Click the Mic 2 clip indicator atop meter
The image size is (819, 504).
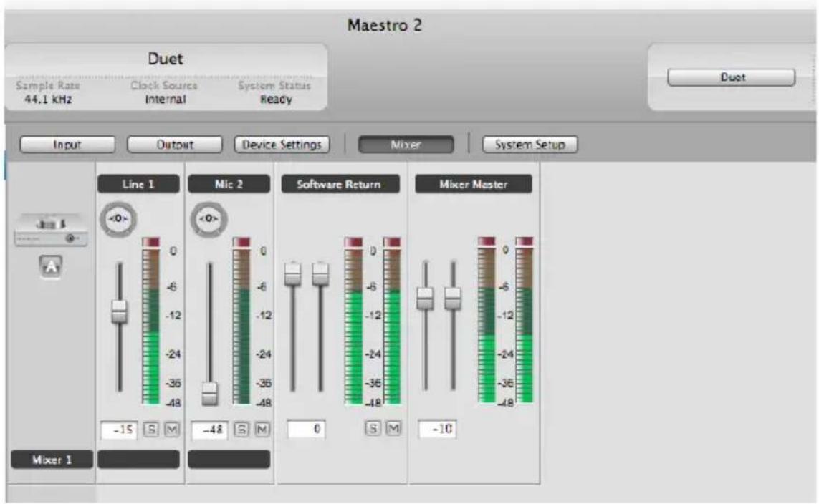click(241, 243)
